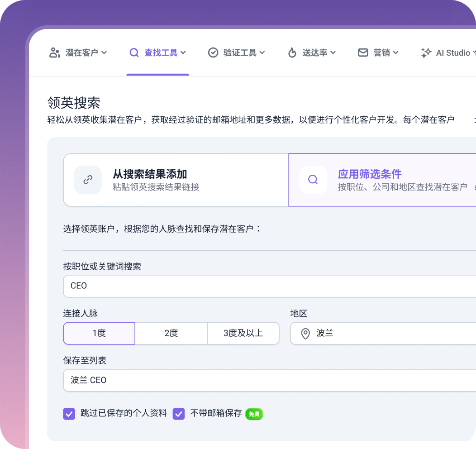476x449 pixels.
Task: Toggle the 不带邮箱保存 checkbox
Action: [x=178, y=414]
